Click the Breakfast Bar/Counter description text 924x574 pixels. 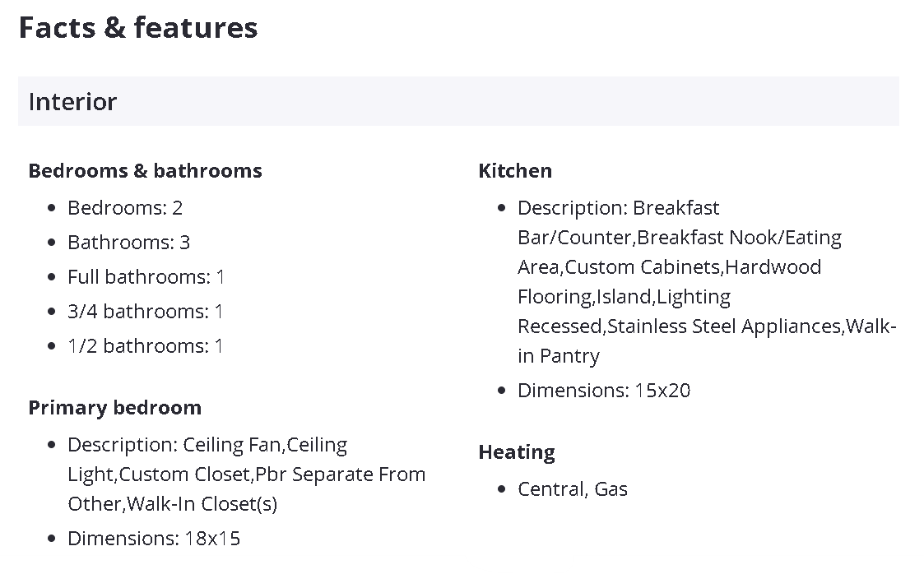(x=618, y=207)
